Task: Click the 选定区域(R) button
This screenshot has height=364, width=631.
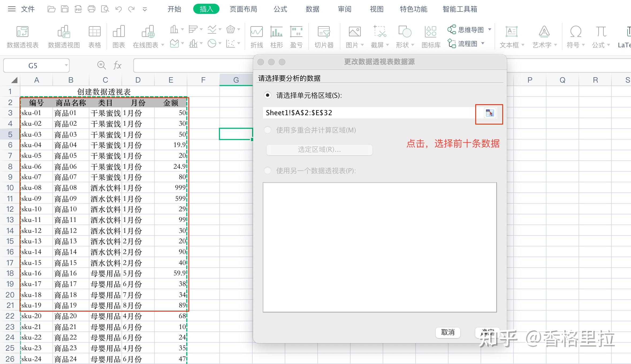Action: (319, 150)
